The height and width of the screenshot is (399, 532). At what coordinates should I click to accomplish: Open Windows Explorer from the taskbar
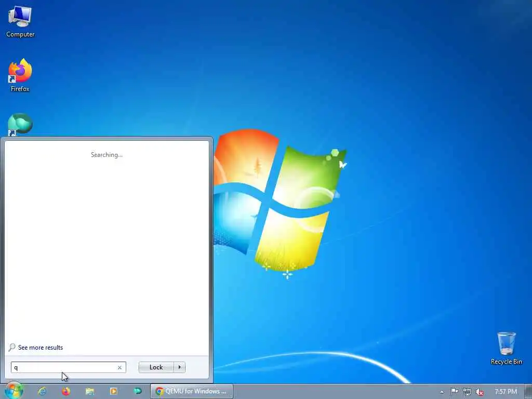coord(90,391)
